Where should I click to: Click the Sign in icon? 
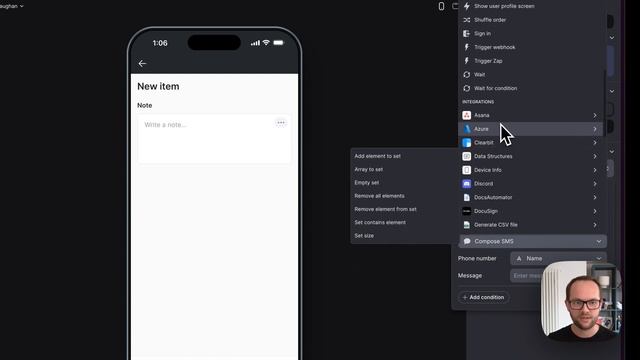pos(467,33)
